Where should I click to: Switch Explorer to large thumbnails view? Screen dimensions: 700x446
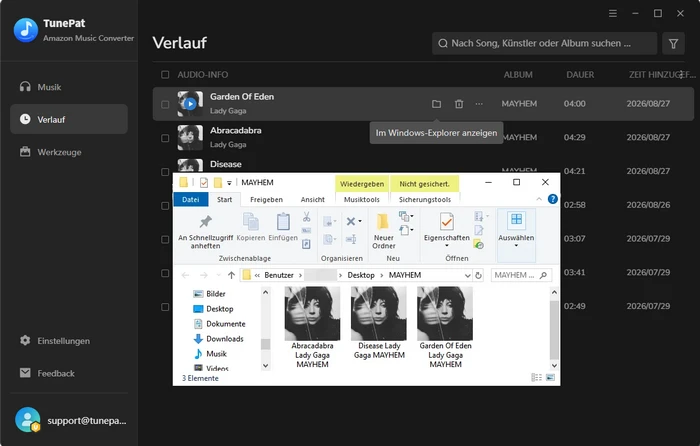(x=550, y=378)
